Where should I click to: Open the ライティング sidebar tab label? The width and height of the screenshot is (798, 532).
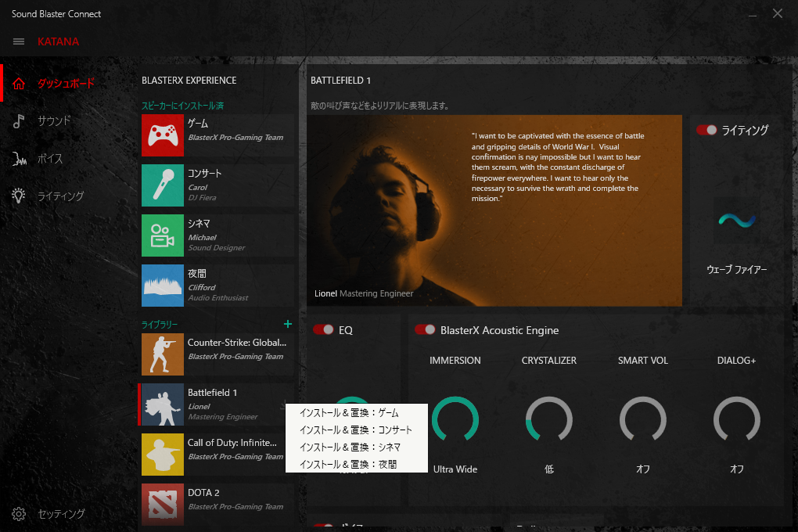[x=60, y=196]
